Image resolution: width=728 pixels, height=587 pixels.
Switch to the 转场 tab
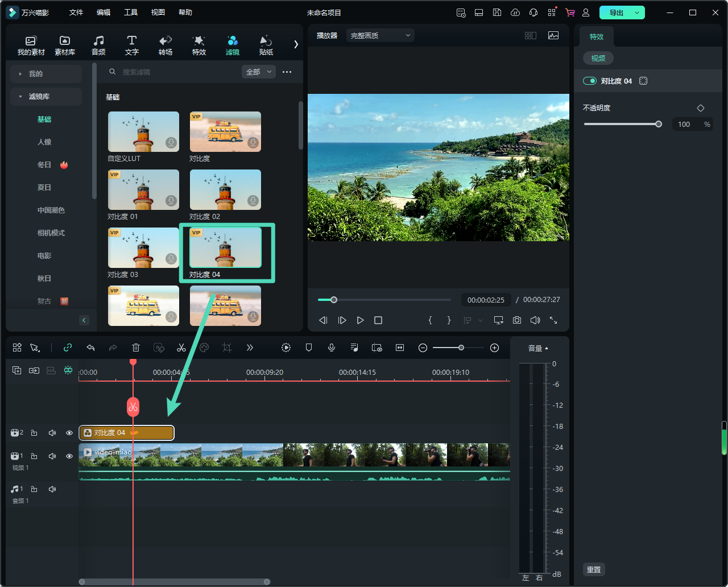(x=166, y=45)
